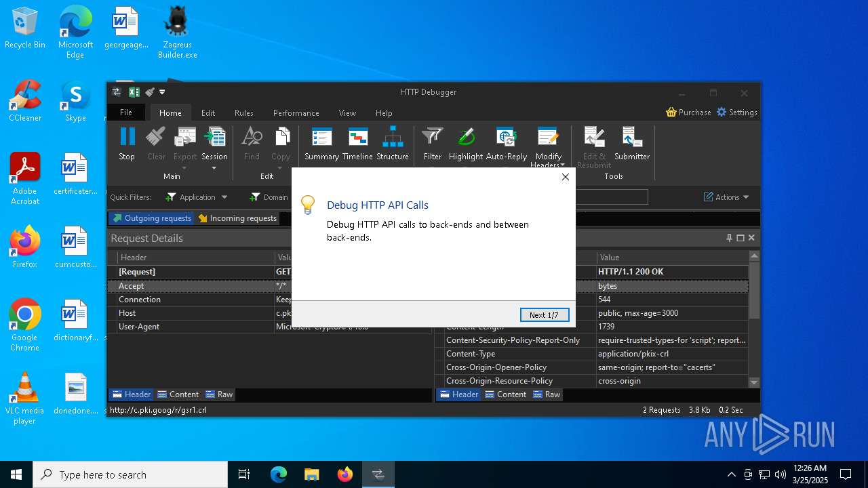Switch to the View ribbon tab
868x488 pixels.
coord(348,113)
